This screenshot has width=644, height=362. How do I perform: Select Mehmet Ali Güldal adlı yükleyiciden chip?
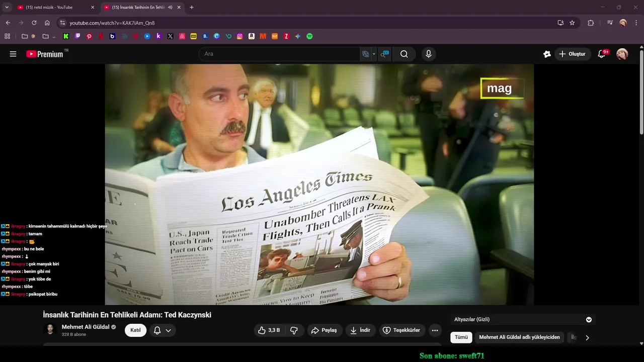[x=519, y=337]
